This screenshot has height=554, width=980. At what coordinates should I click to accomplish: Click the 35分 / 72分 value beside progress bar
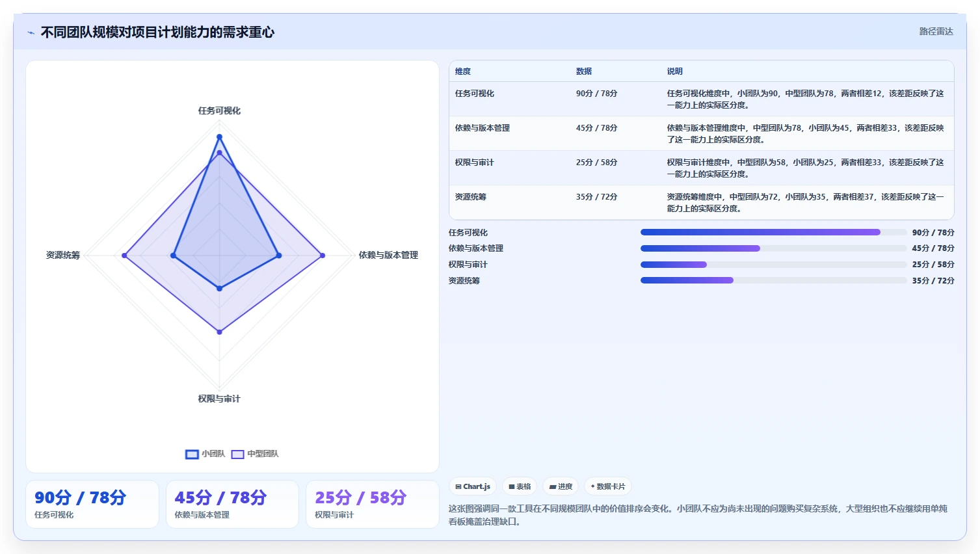click(933, 281)
